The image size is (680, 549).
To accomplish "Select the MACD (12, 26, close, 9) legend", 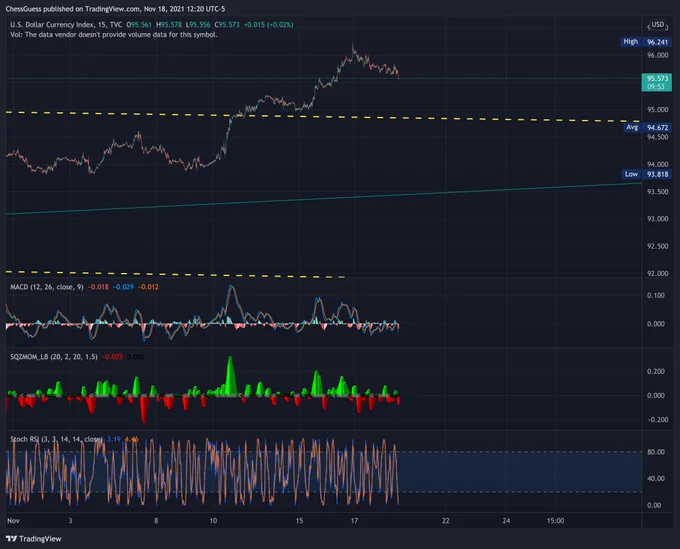I will (47, 287).
